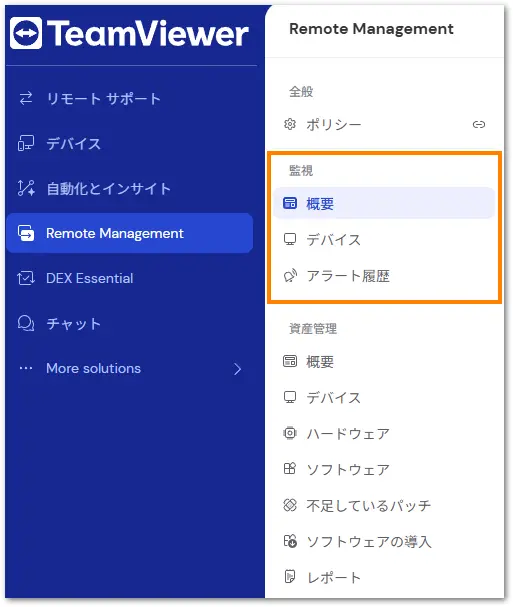Viewport: 513px width, 607px height.
Task: Click the DEX Essential icon
Action: (x=26, y=278)
